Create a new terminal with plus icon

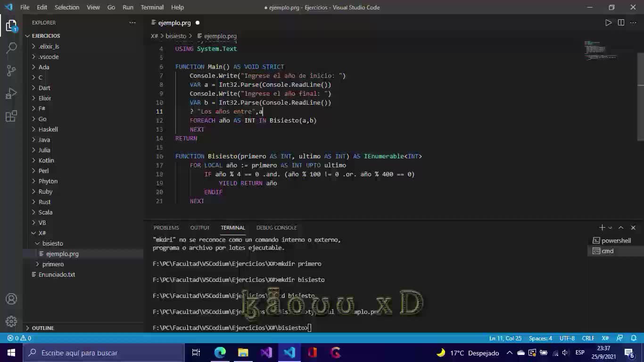pyautogui.click(x=602, y=228)
